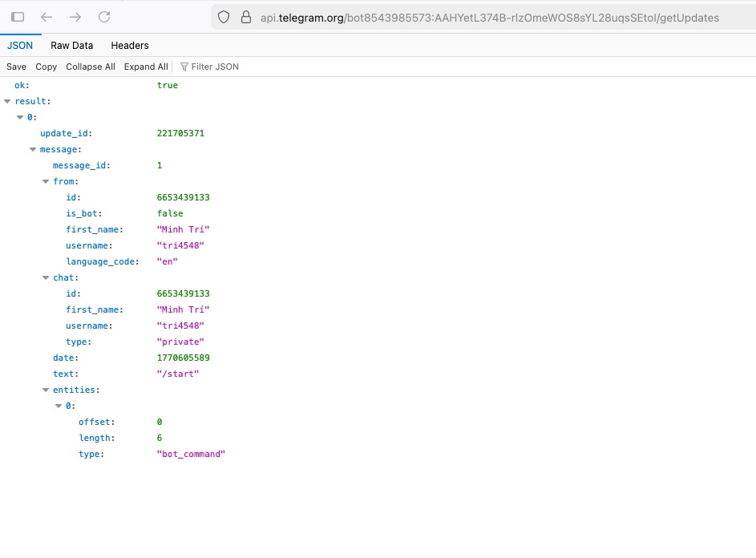Click the Collapse All button

click(x=90, y=67)
